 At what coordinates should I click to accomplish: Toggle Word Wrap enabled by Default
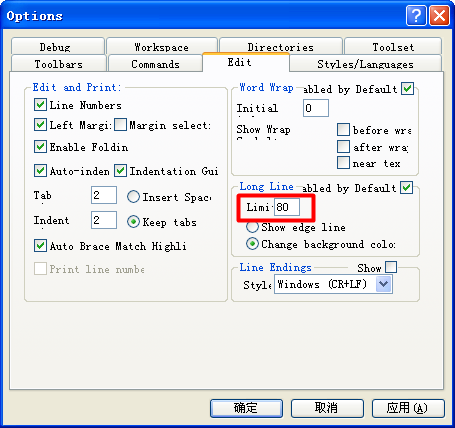coord(407,88)
